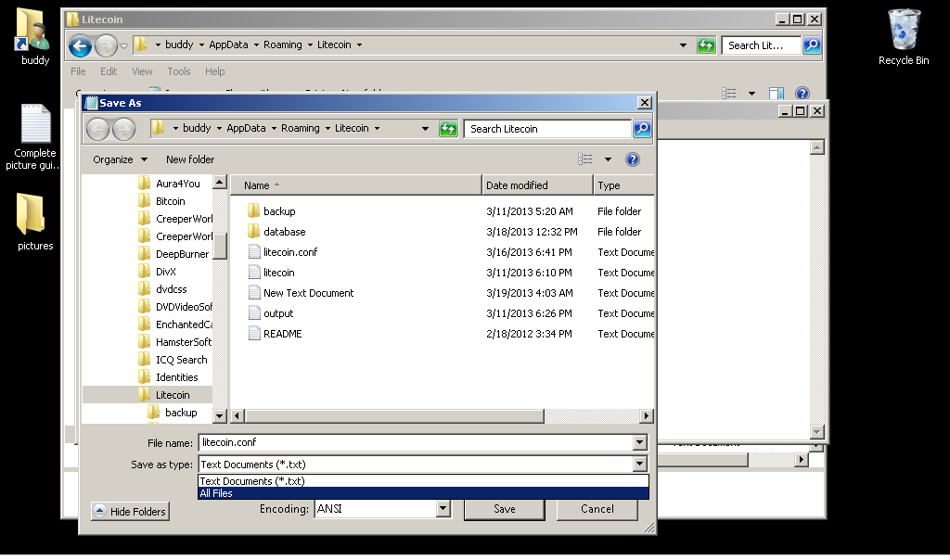Select the output file icon in list
950x560 pixels.
tap(254, 313)
